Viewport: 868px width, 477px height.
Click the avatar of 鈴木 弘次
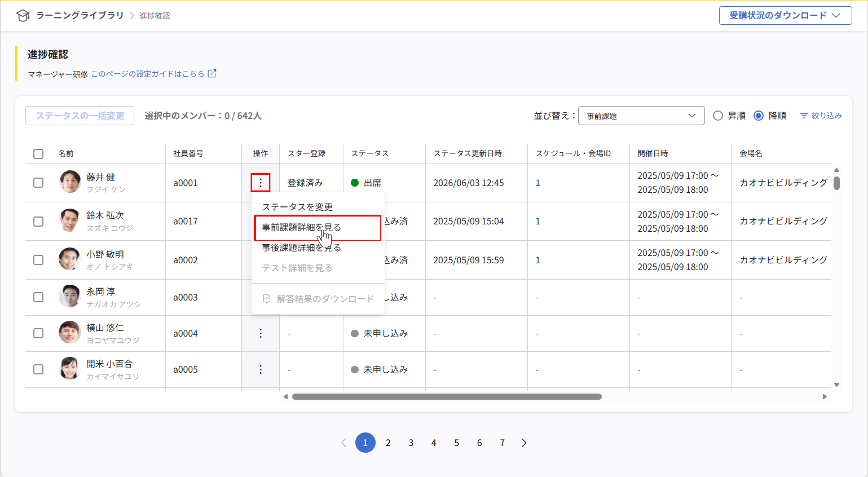[x=70, y=220]
